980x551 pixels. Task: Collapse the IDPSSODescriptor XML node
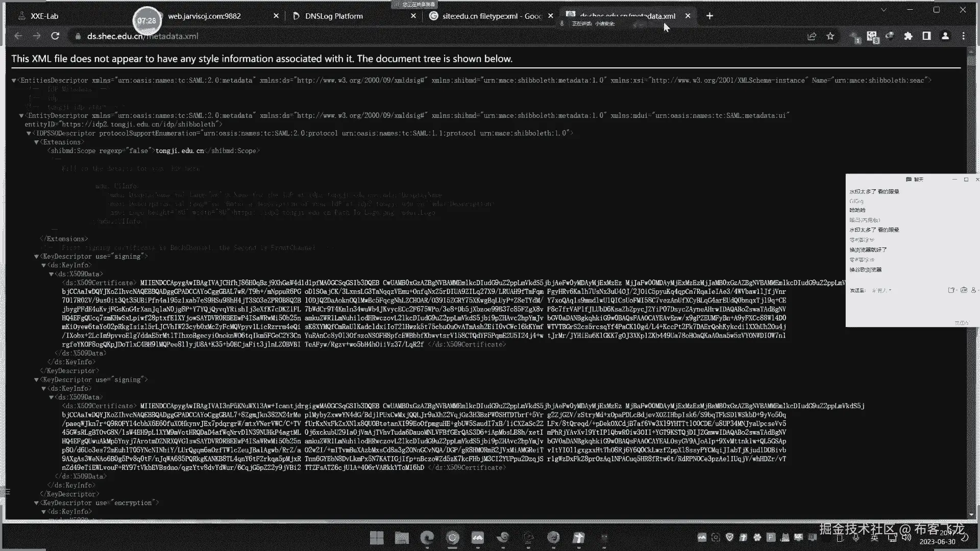[29, 134]
